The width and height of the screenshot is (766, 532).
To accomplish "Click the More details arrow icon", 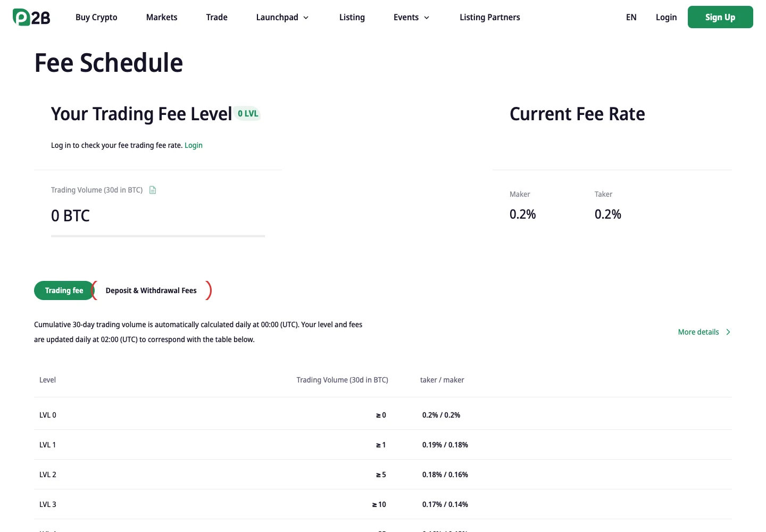I will (x=728, y=332).
